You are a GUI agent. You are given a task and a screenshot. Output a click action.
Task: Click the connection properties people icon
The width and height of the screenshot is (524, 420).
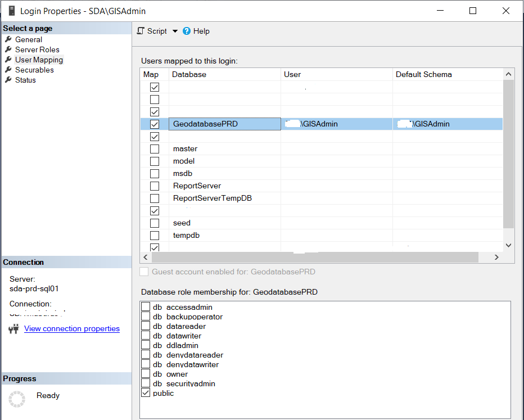tap(12, 328)
